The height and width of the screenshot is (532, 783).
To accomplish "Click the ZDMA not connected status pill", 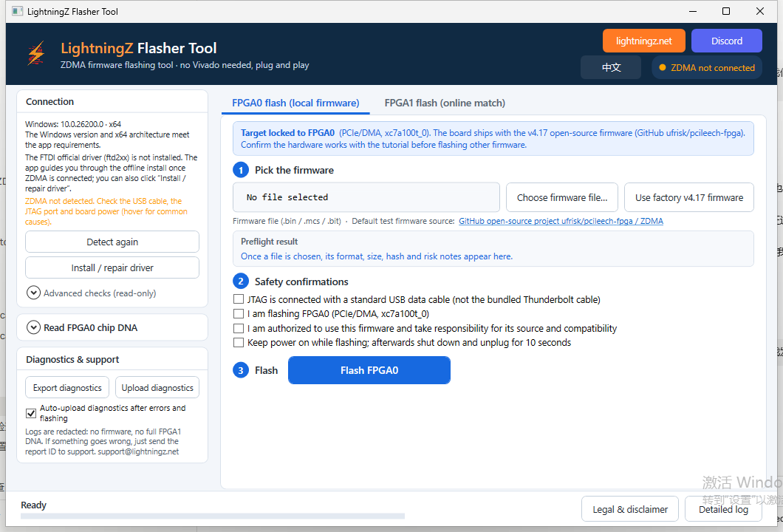I will (707, 67).
